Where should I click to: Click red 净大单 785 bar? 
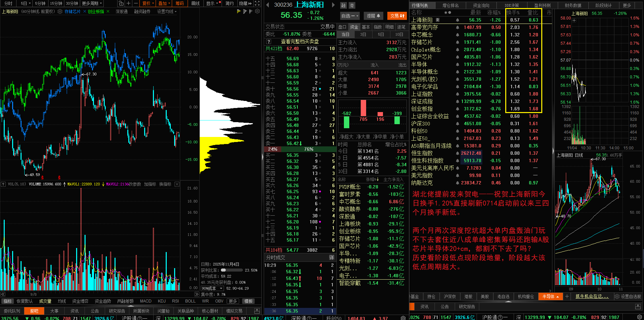[x=363, y=108]
